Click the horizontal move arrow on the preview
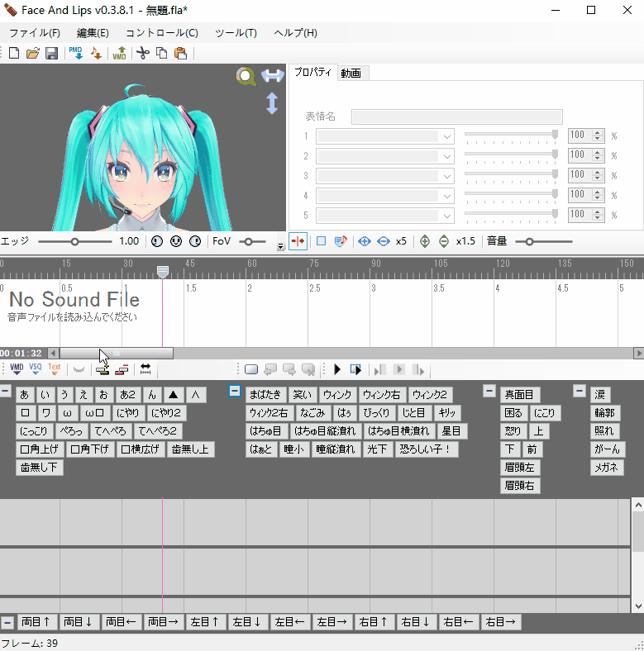 pos(273,75)
